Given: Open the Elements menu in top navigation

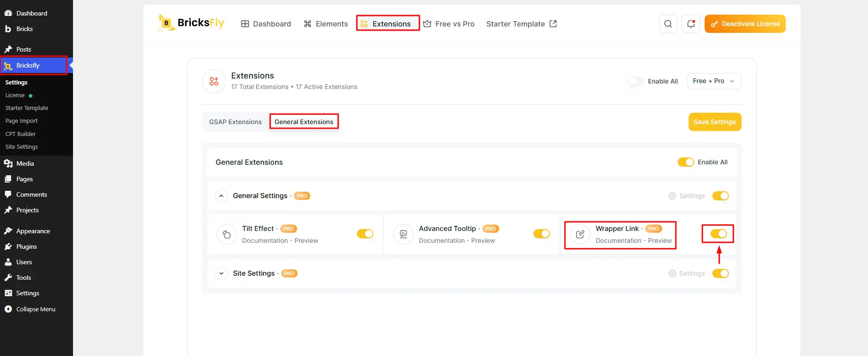Looking at the screenshot, I should (x=326, y=24).
